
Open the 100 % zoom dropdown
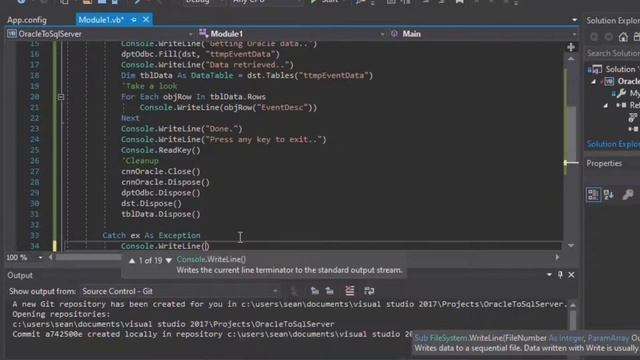tap(40, 258)
